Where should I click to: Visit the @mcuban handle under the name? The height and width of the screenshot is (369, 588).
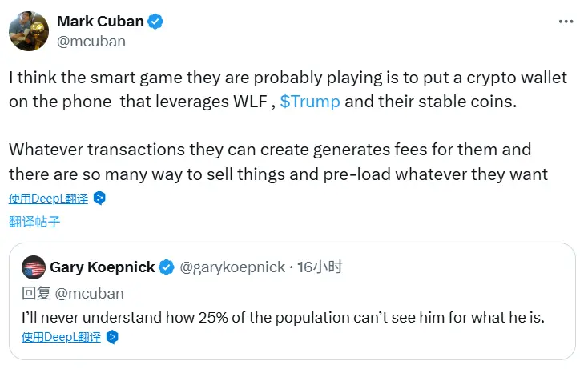(x=91, y=42)
